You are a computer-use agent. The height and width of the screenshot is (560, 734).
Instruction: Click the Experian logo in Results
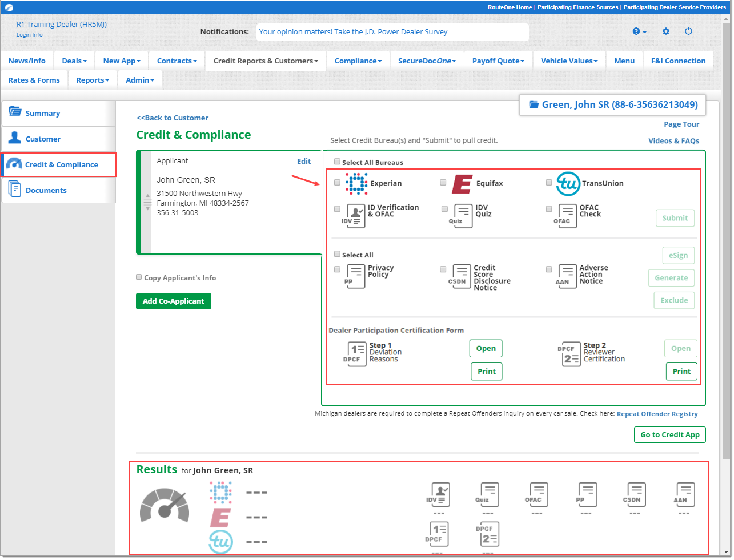tap(220, 492)
